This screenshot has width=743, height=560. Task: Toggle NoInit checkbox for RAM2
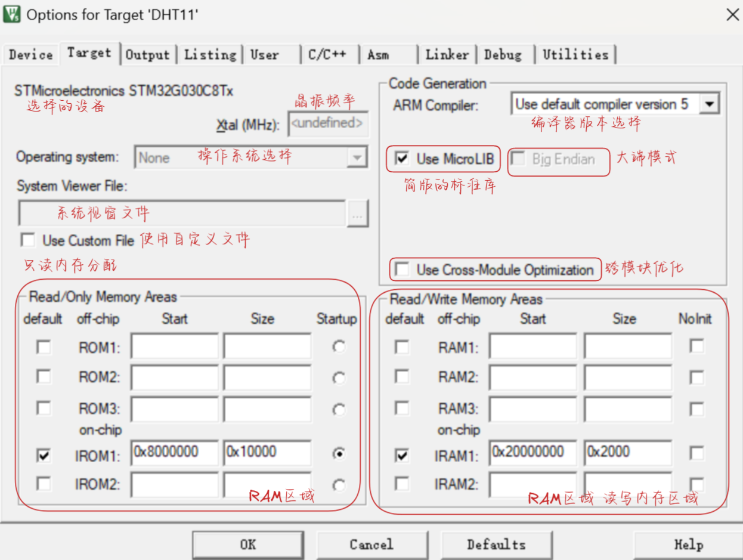[696, 377]
